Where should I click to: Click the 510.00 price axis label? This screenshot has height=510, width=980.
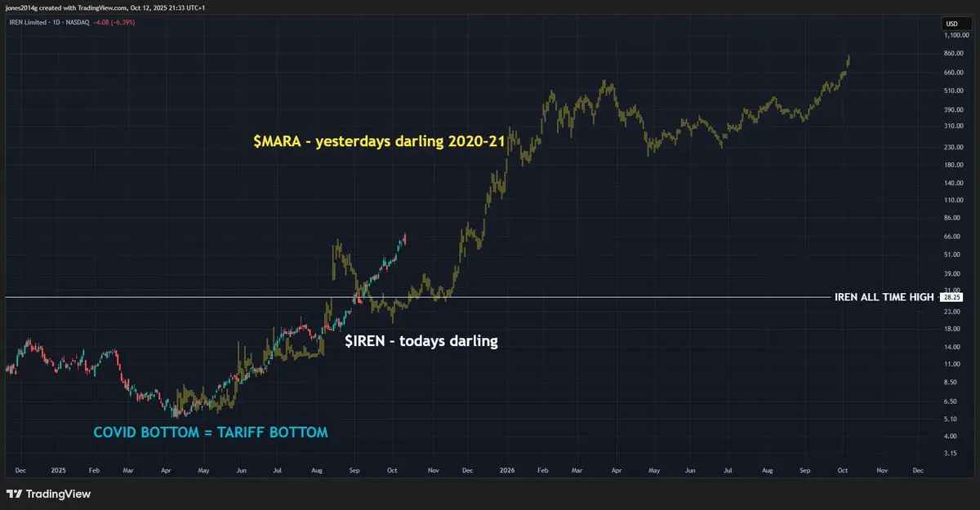pos(953,91)
